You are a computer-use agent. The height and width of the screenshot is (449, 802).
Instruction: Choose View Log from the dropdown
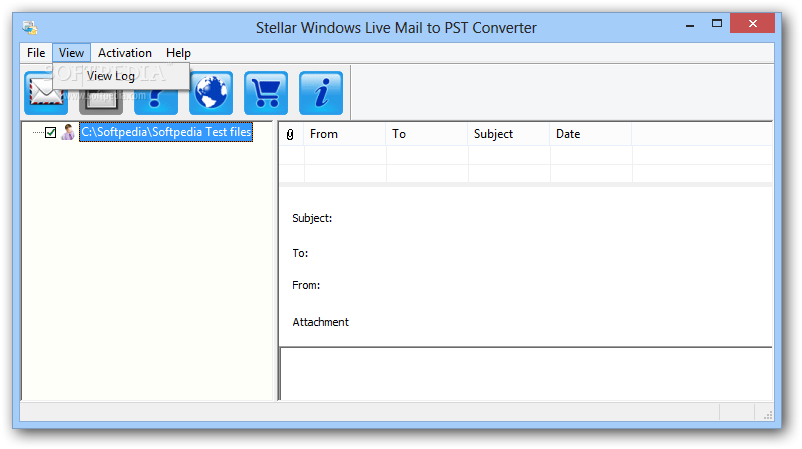[x=121, y=76]
